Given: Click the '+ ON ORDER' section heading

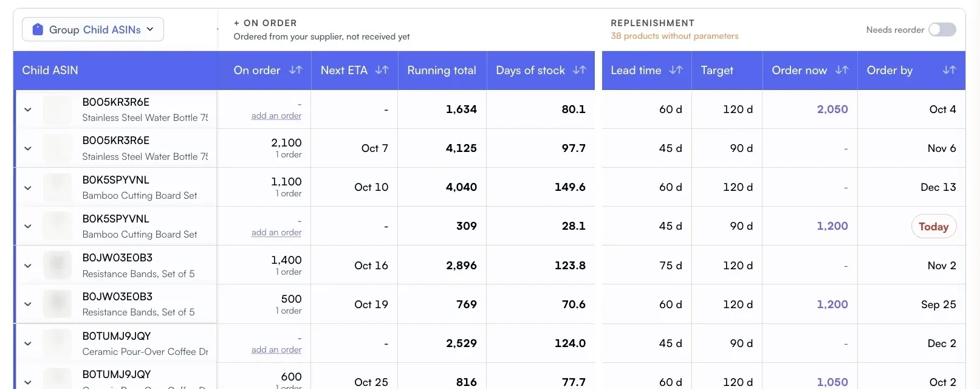Looking at the screenshot, I should click(266, 23).
